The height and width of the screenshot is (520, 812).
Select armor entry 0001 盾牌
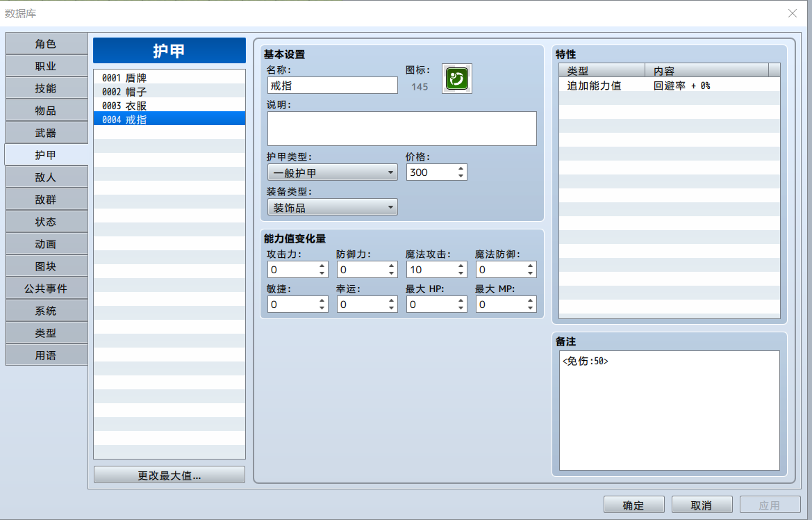tap(169, 78)
